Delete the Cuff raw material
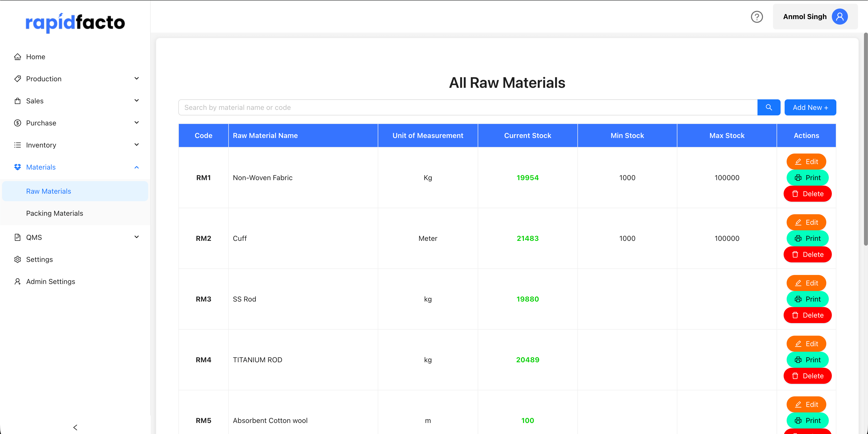This screenshot has height=434, width=868. pos(807,255)
